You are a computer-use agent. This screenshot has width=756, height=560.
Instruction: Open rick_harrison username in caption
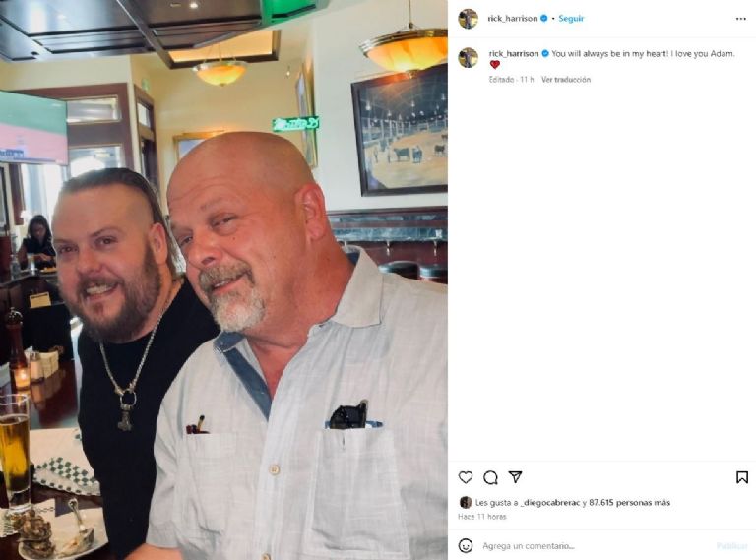coord(514,53)
